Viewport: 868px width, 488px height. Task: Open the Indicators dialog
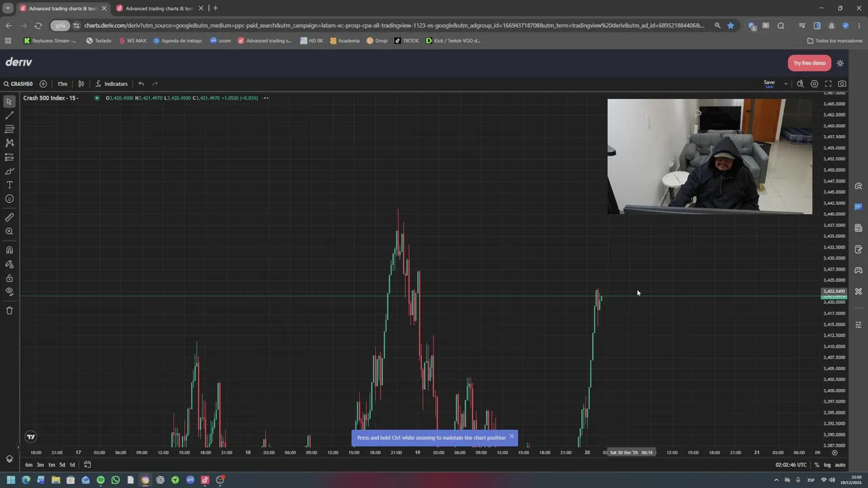111,84
